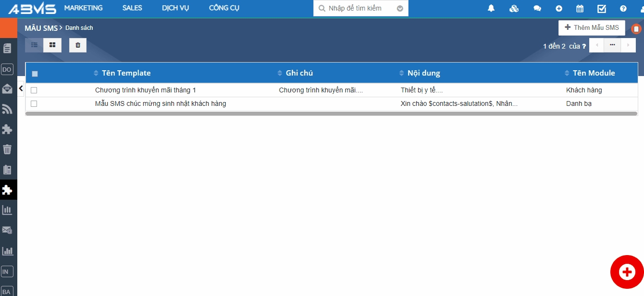Switch to grid view layout
Viewport: 644px width, 296px height.
pos(52,45)
